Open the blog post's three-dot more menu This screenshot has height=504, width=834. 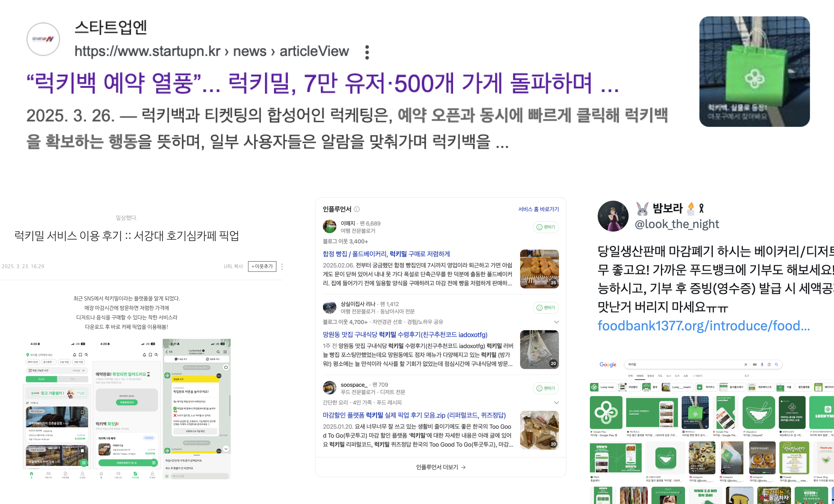pos(282,266)
